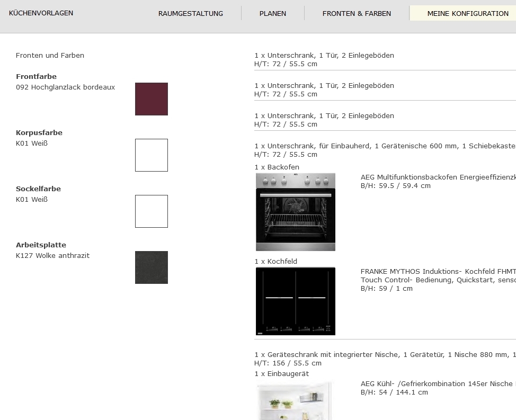
Task: Click the B/H: 54 / 144.1 cm dimensions
Action: pos(394,392)
